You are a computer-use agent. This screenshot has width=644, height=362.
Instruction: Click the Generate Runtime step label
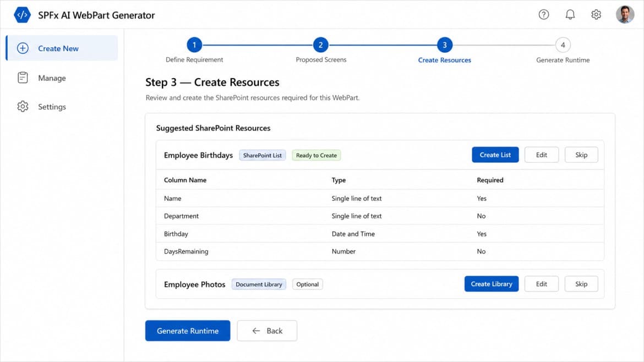click(563, 60)
